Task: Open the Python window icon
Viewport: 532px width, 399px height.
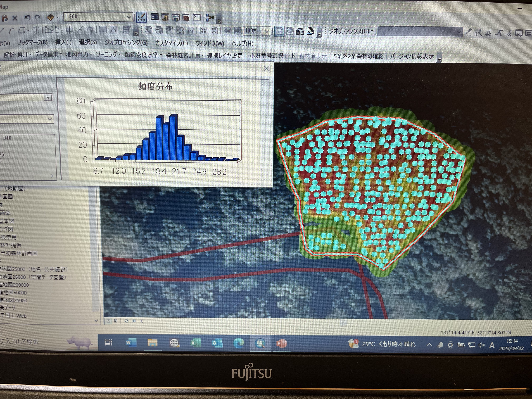Action: click(x=197, y=17)
